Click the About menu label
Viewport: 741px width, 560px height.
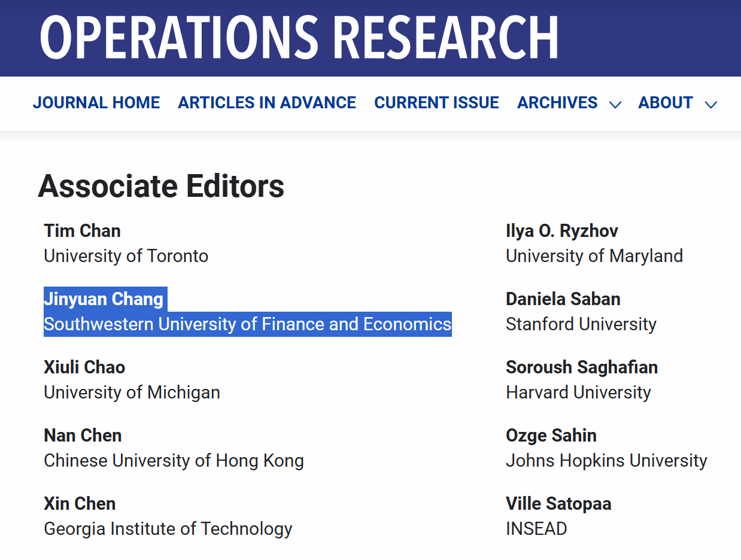(x=666, y=103)
